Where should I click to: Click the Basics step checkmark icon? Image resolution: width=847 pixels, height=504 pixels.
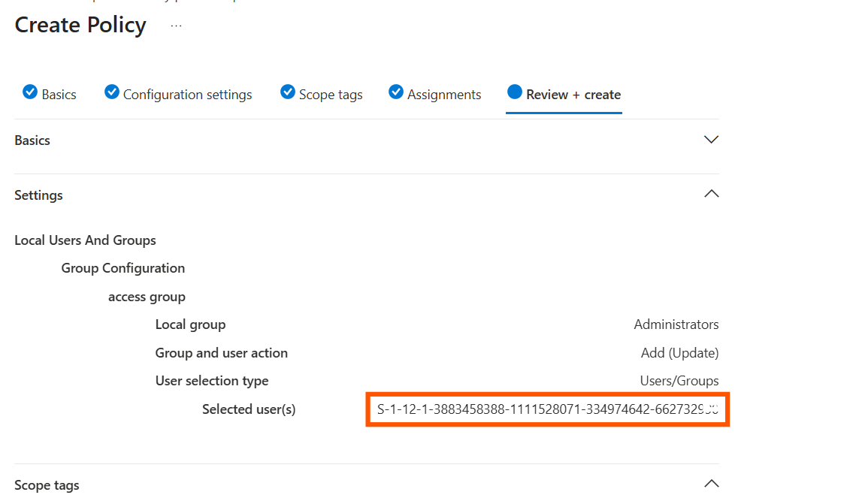click(x=30, y=92)
